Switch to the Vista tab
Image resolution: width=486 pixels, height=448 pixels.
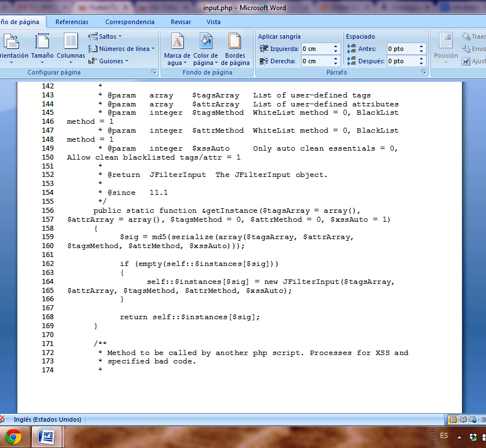click(x=213, y=22)
